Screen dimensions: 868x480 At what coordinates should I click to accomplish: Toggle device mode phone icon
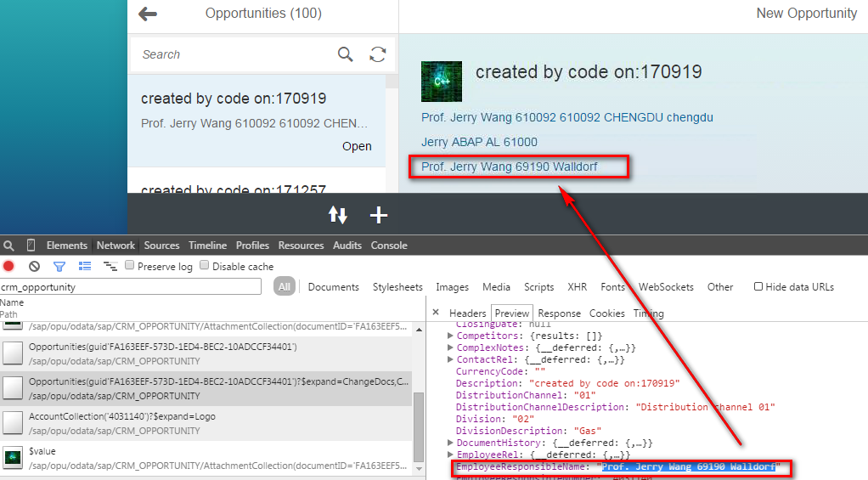(31, 246)
